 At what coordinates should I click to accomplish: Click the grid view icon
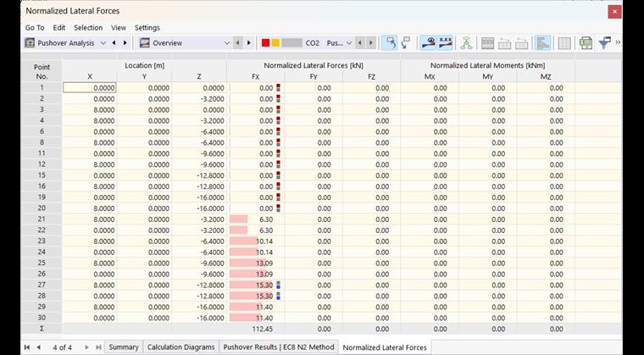564,42
